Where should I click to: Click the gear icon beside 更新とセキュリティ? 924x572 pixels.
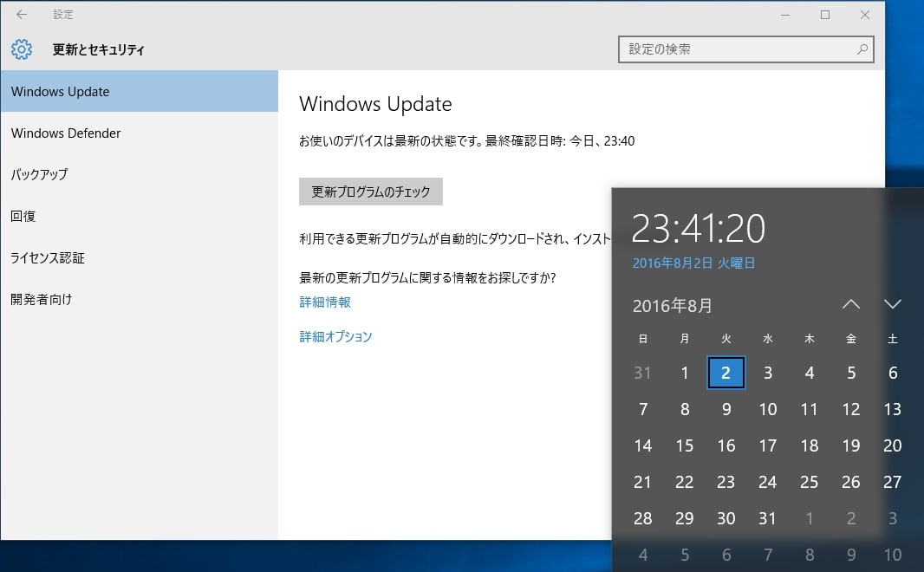click(22, 49)
